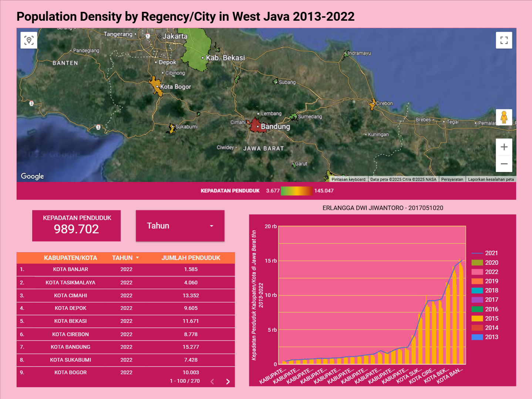The width and height of the screenshot is (532, 399).
Task: Open Street View pegman control
Action: coord(504,117)
